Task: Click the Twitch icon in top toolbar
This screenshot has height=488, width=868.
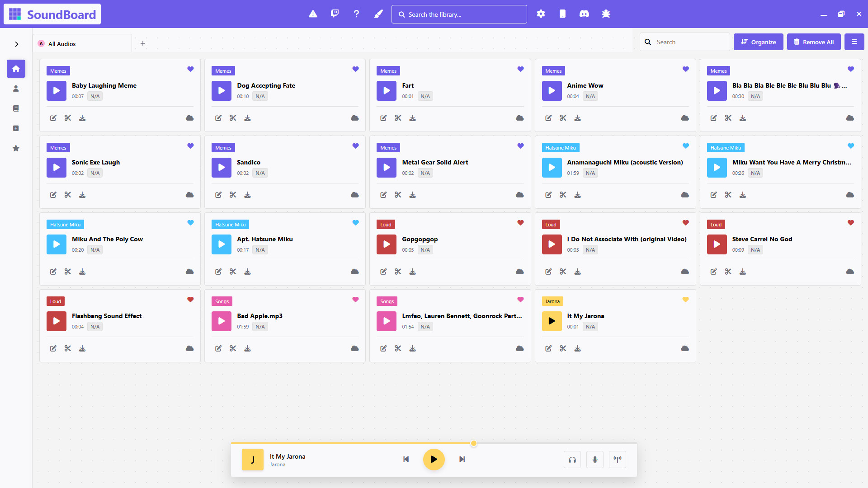Action: [x=335, y=14]
